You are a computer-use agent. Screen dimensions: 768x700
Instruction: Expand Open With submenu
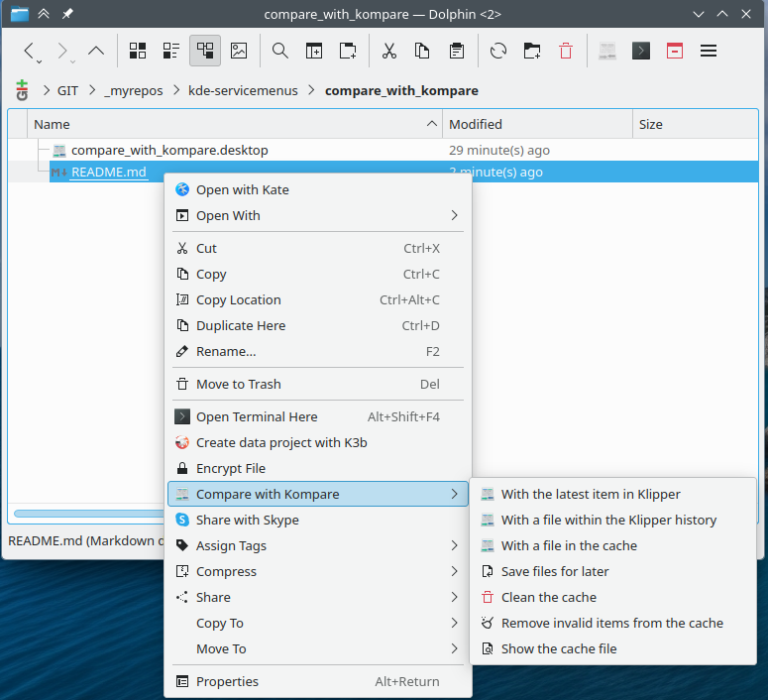pos(317,216)
